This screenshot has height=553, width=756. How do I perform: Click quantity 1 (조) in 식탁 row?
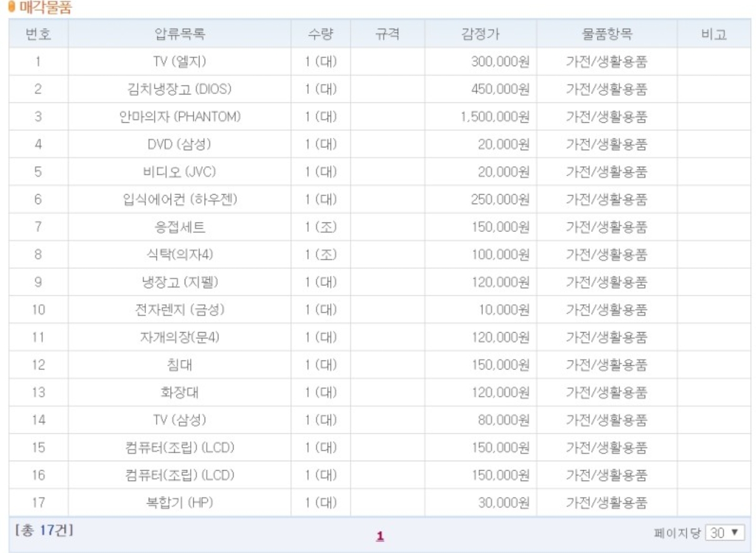[321, 254]
